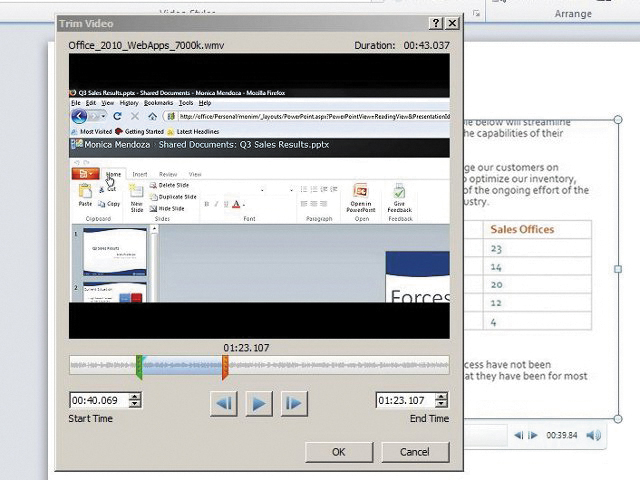Click the Office_2010_WebApps_7000k.wmv file name
Viewport: 640px width, 480px height.
point(146,45)
